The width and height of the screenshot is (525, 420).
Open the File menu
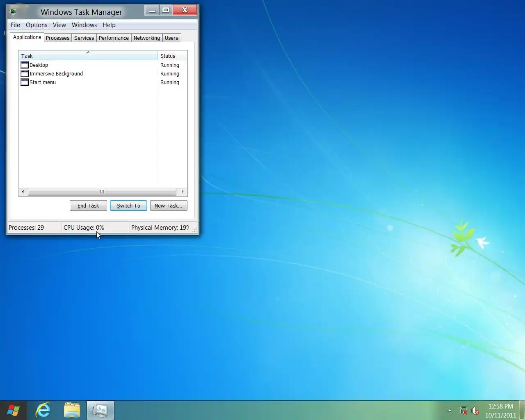tap(15, 25)
